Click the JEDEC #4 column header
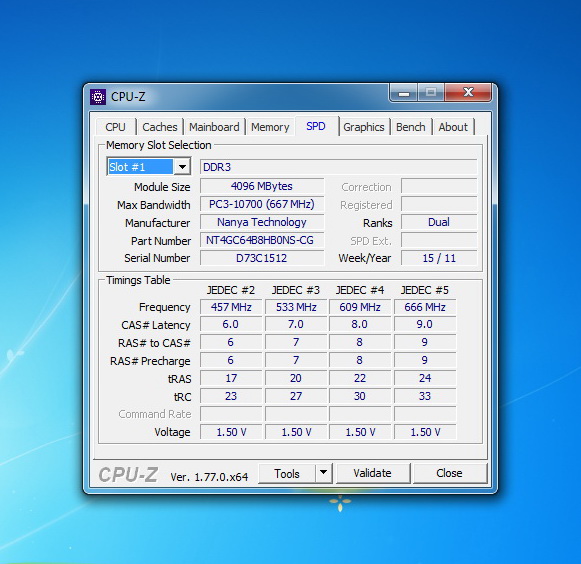The height and width of the screenshot is (564, 581). coord(360,290)
